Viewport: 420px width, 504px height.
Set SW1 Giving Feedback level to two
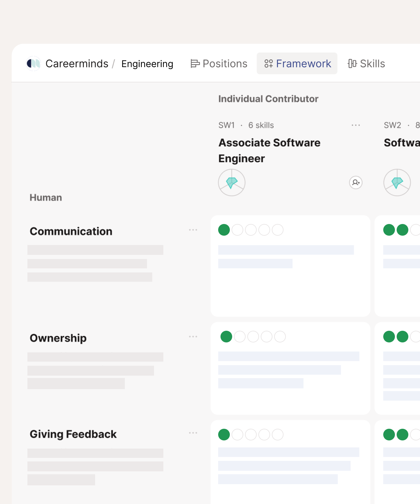click(x=237, y=435)
